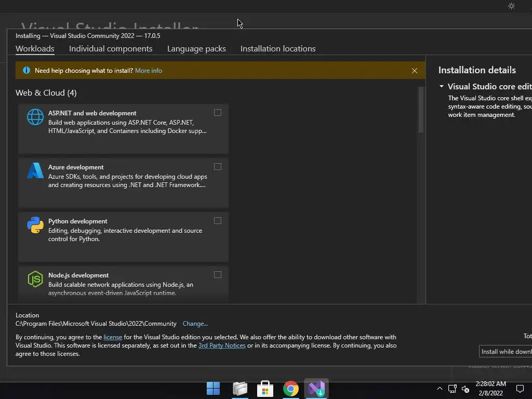Check the Python development workload
The height and width of the screenshot is (399, 532).
click(218, 220)
